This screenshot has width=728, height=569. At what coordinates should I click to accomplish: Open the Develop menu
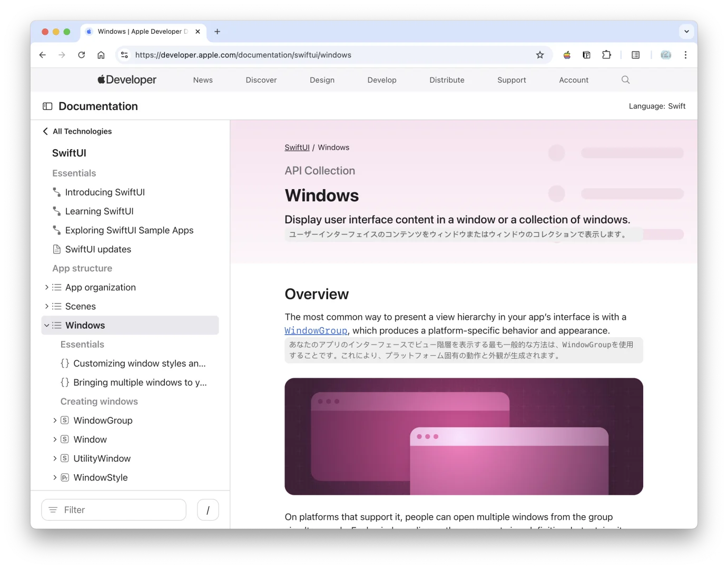click(382, 80)
